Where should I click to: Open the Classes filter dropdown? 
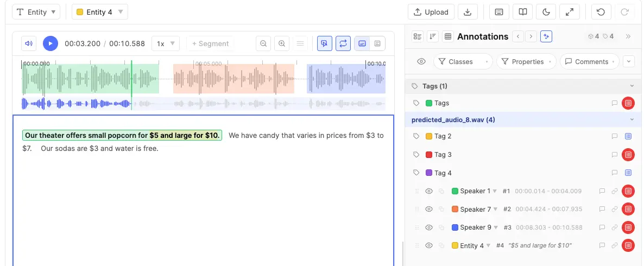463,61
